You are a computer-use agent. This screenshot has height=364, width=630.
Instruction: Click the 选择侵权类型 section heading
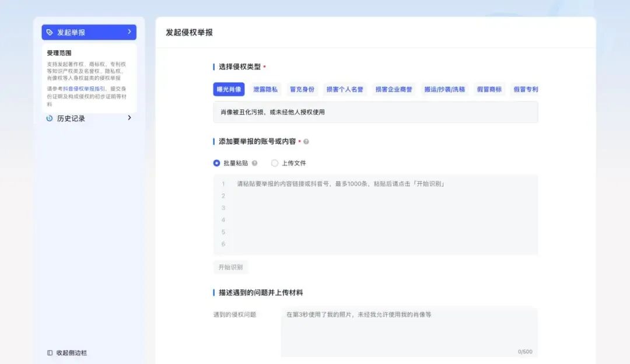coord(240,66)
